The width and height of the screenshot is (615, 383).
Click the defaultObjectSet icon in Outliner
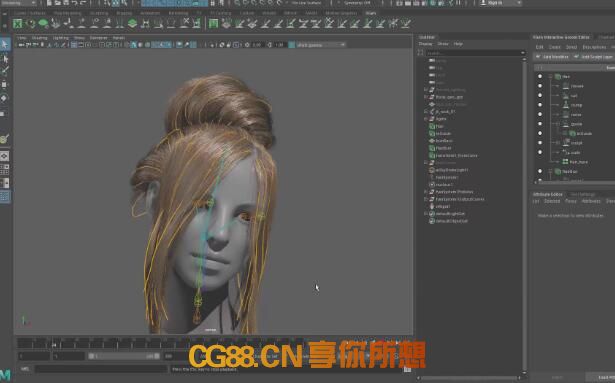[x=432, y=221]
